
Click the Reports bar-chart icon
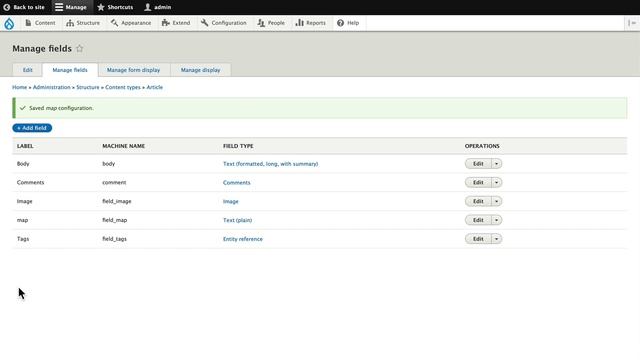point(300,23)
